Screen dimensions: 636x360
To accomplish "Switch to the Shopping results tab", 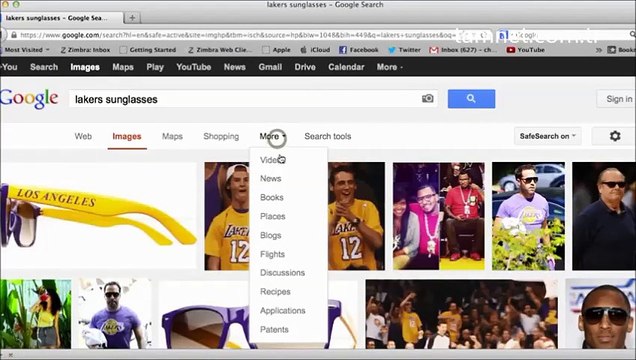I will 221,137.
